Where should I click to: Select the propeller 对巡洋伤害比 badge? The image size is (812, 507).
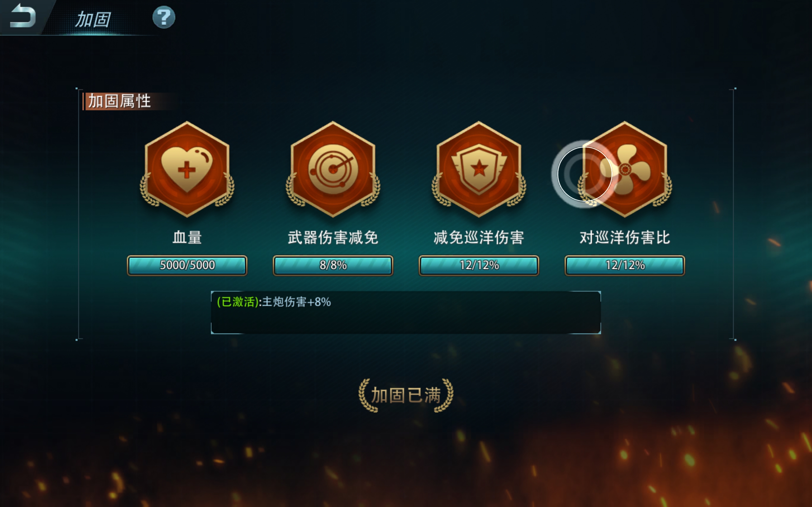[625, 169]
